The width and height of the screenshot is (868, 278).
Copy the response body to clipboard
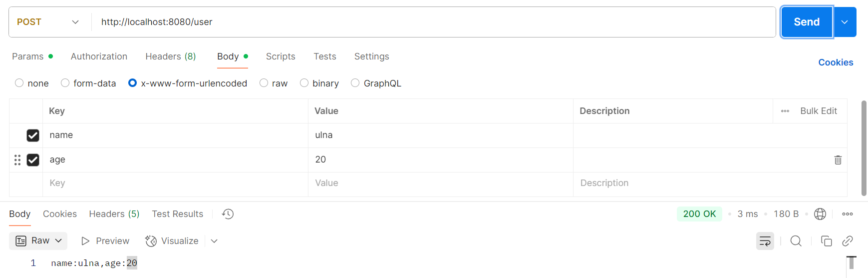[x=826, y=241]
